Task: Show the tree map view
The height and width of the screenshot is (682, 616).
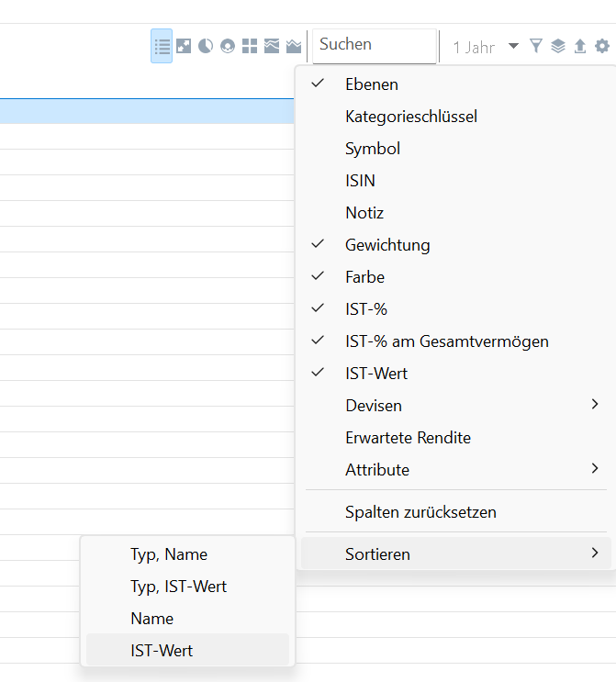Action: 250,46
